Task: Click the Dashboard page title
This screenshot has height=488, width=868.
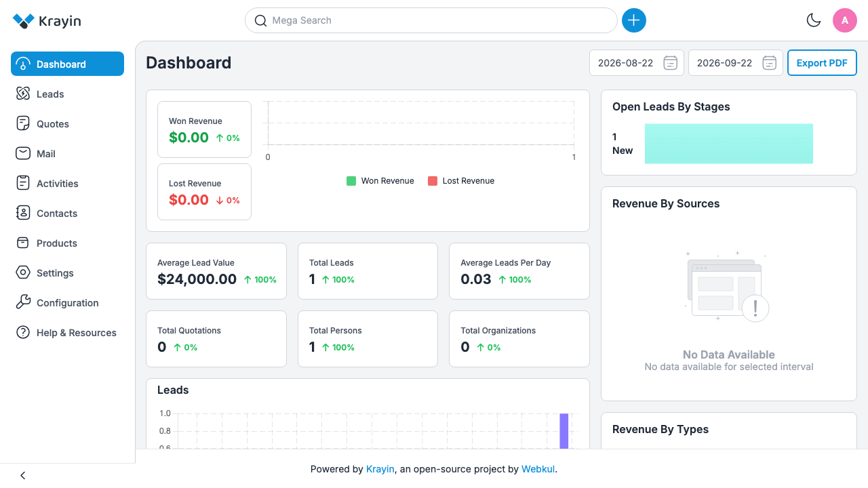Action: (x=189, y=63)
